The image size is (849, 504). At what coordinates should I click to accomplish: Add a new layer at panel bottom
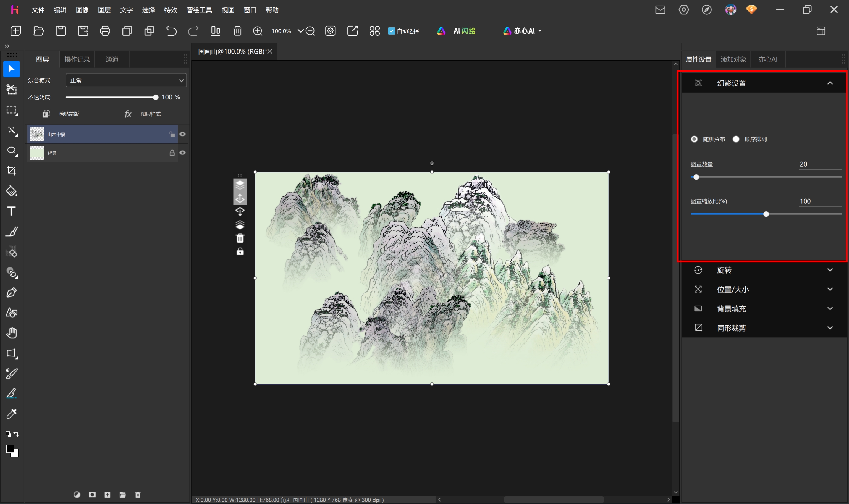tap(107, 495)
